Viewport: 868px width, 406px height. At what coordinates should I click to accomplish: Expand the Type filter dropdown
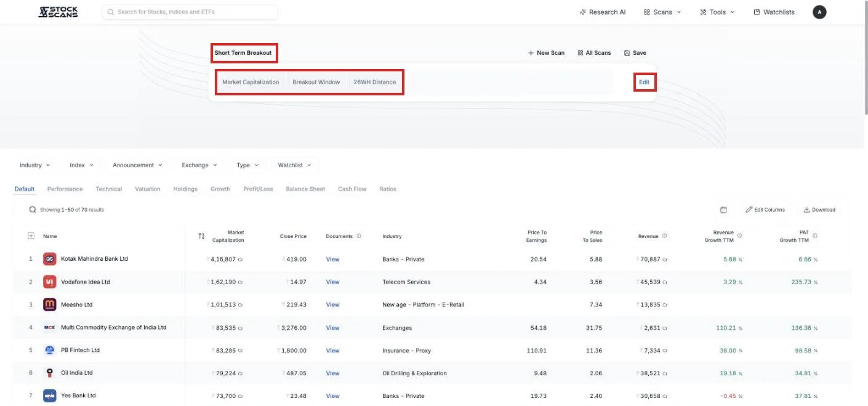click(247, 165)
